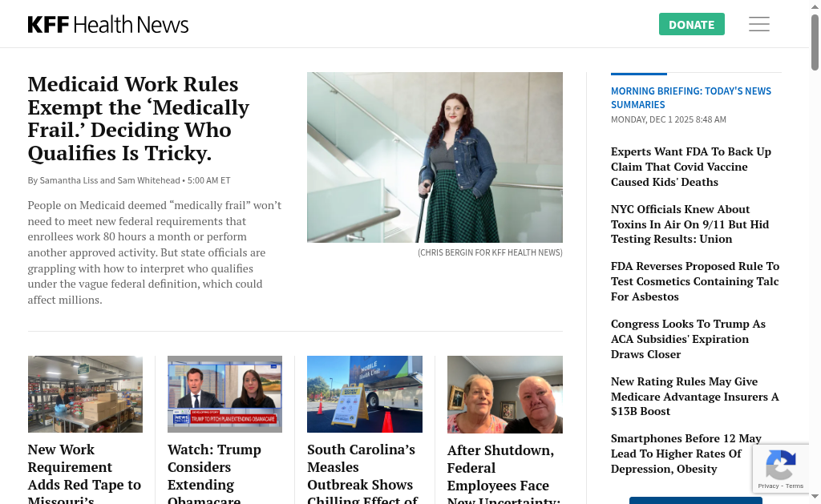
Task: Open the Trump Obamacare video thumbnail
Action: (x=224, y=394)
